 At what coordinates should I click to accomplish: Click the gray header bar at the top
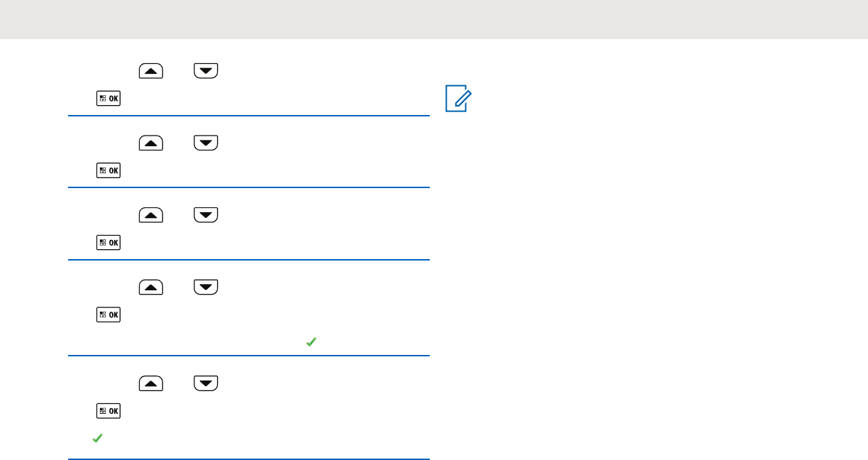point(434,19)
